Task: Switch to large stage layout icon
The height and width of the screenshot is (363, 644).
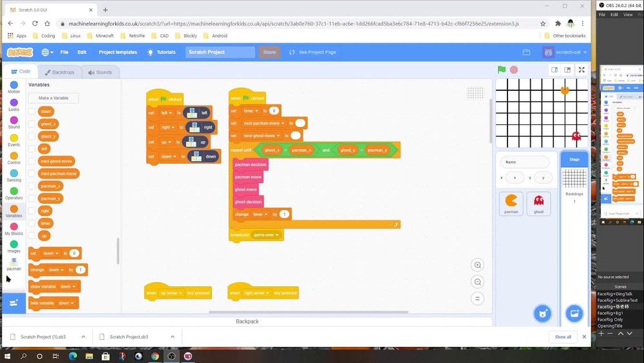Action: pos(567,70)
